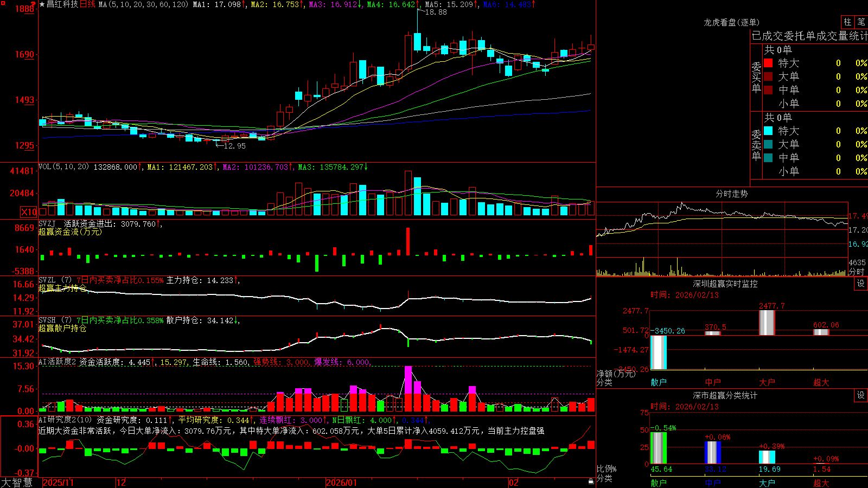Image resolution: width=868 pixels, height=488 pixels.
Task: Open settings 设 for 深市超赢分类统计
Action: coord(861,395)
